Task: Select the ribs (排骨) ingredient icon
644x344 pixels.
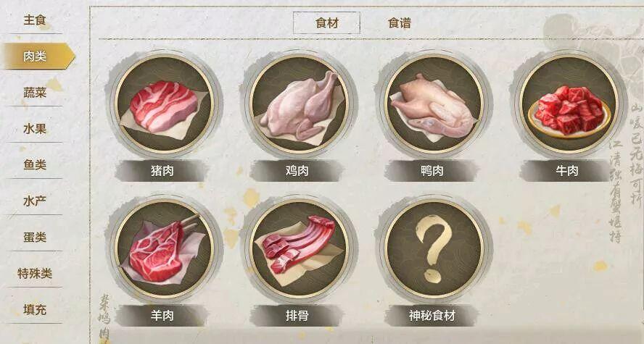Action: (299, 249)
